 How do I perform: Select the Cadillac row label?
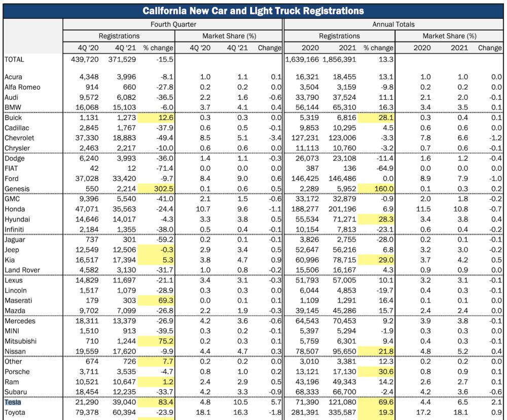coord(17,128)
